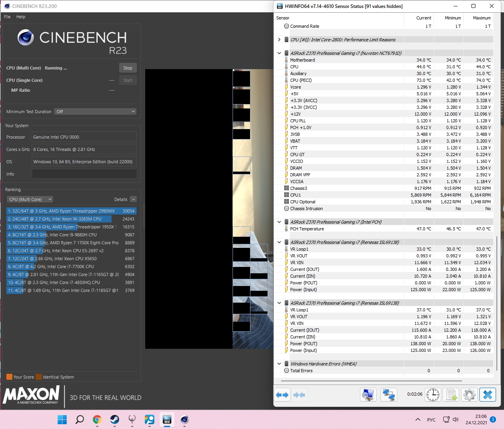Image resolution: width=504 pixels, height=429 pixels.
Task: Open Cinebench File menu
Action: [7, 17]
